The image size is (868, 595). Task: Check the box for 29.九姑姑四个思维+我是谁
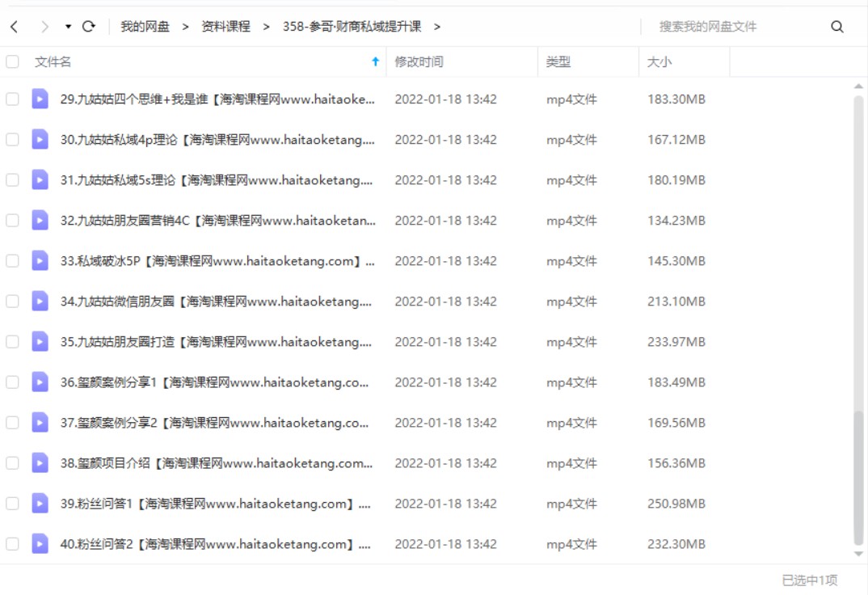(12, 99)
